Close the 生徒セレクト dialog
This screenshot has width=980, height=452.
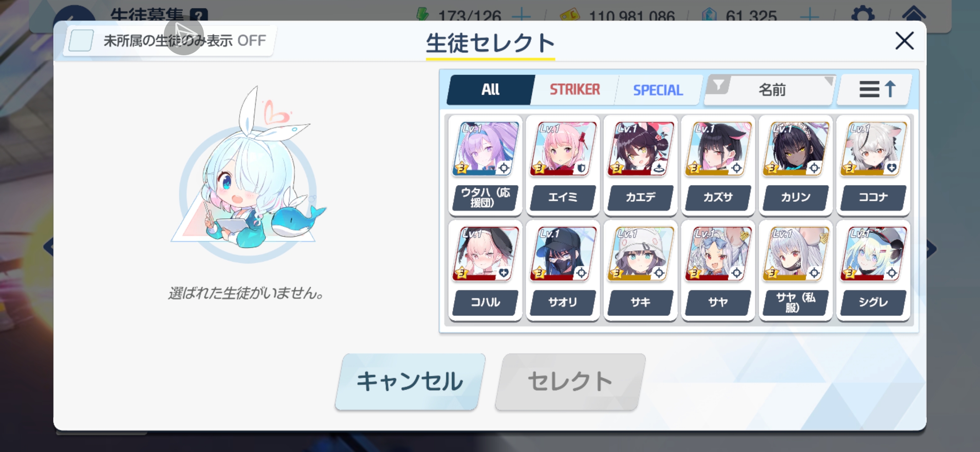point(904,41)
